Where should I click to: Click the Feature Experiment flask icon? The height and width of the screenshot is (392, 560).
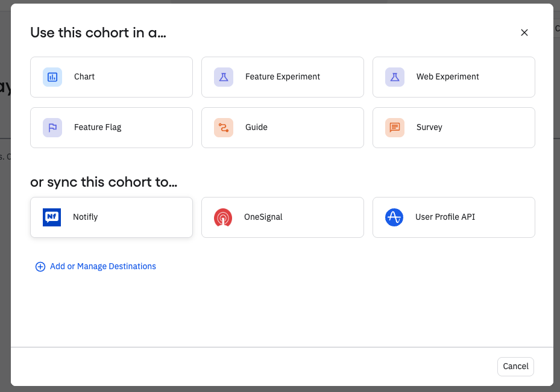coord(224,77)
